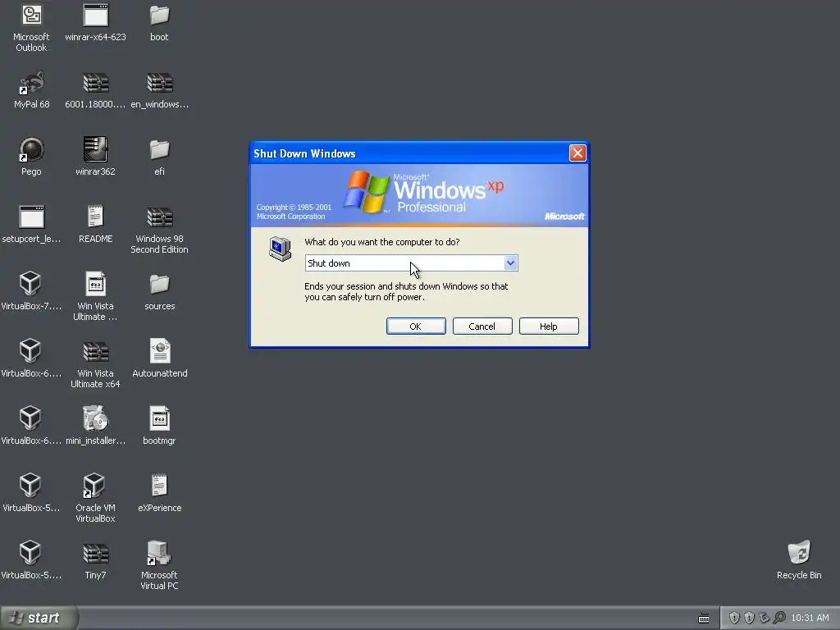Select the VirtualBox-7 installer icon
Screen dimensions: 840x630
[x=30, y=284]
